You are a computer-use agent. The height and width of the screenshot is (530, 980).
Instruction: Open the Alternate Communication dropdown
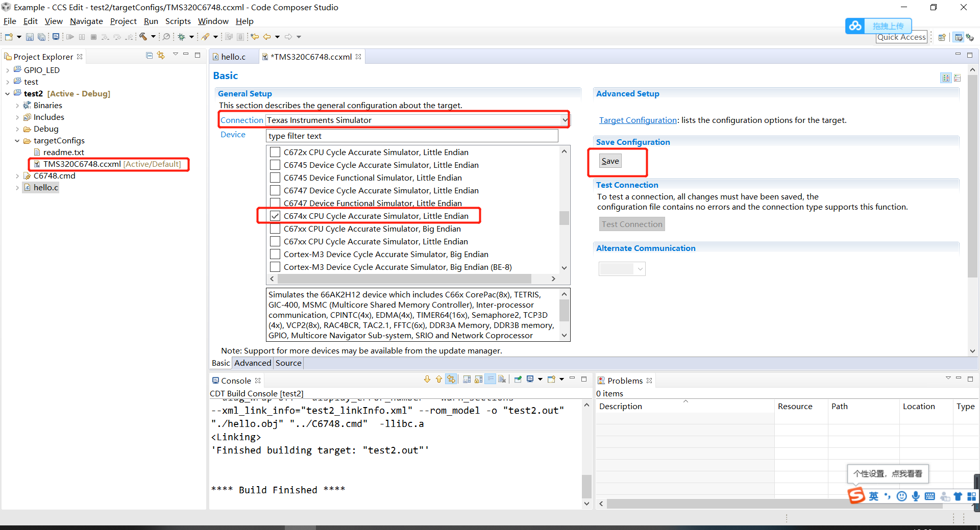(640, 269)
